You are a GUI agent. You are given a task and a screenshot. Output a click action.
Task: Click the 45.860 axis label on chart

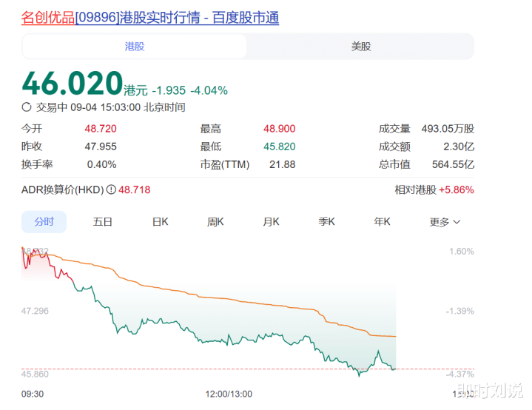point(35,374)
